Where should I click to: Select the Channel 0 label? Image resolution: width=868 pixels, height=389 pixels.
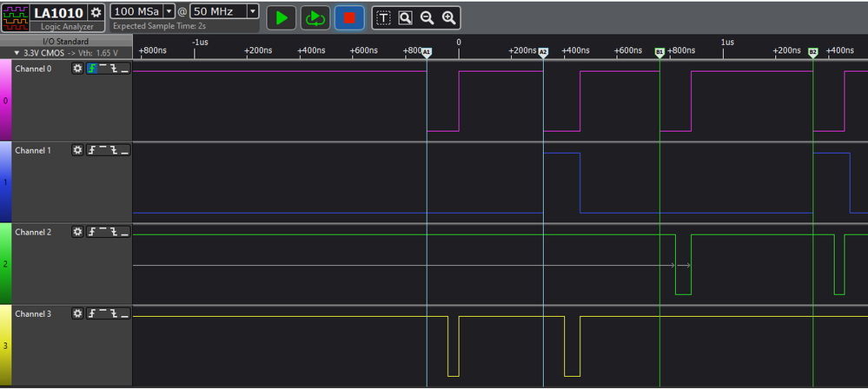(x=33, y=69)
